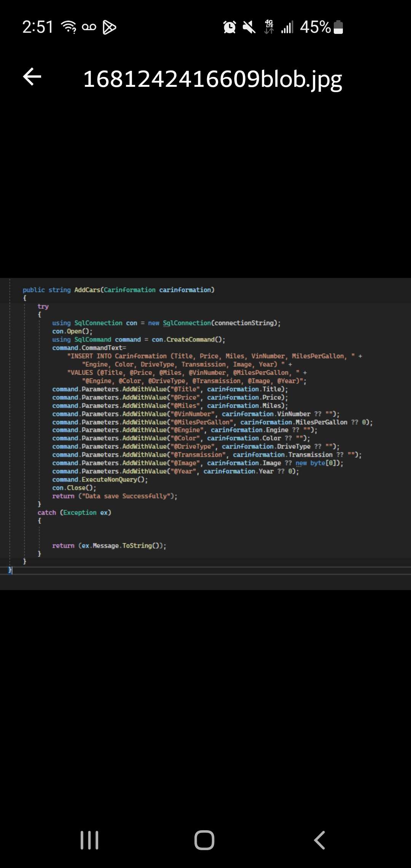Screen dimensions: 411x868
Task: Tap the 2:51 clock in status bar
Action: click(38, 27)
